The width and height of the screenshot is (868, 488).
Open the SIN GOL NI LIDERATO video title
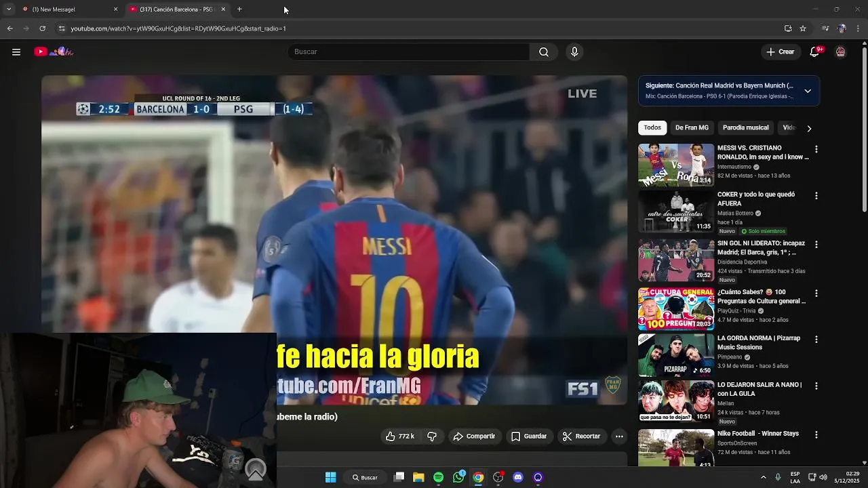point(761,247)
